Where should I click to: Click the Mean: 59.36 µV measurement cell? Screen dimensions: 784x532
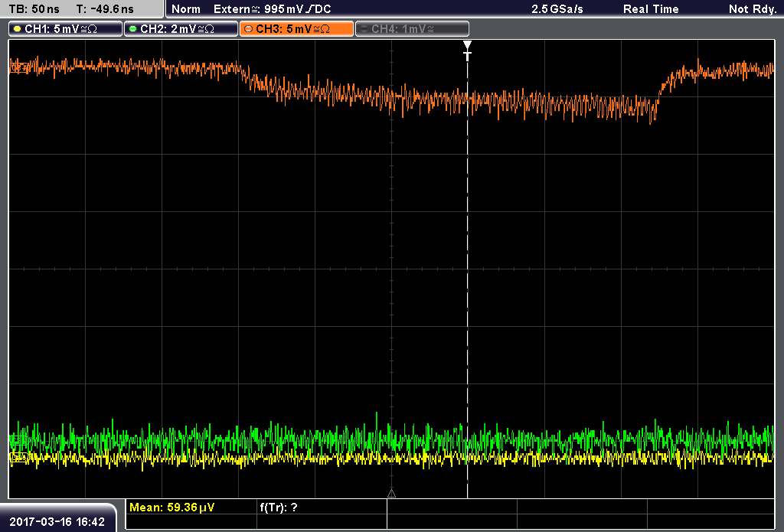coord(191,508)
